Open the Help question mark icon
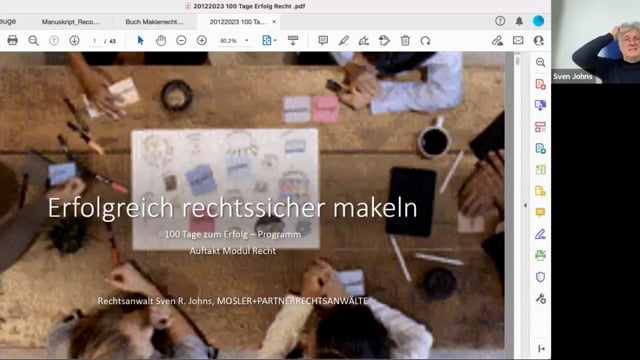640x360 pixels. (x=500, y=21)
